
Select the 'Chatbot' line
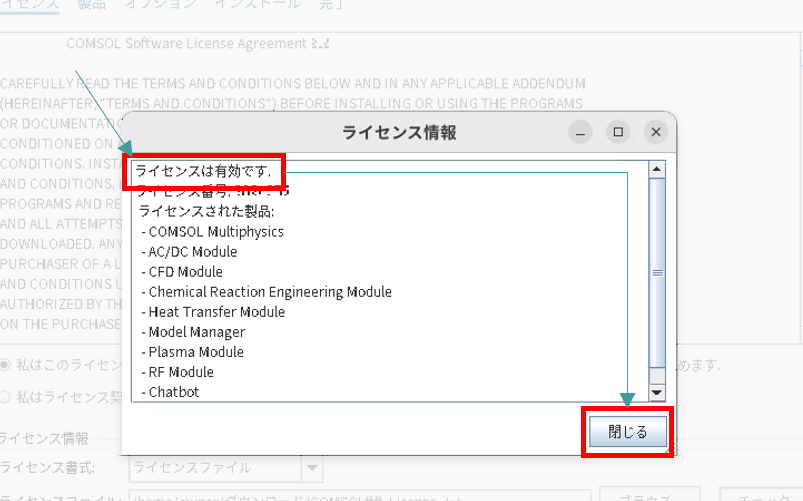(170, 392)
